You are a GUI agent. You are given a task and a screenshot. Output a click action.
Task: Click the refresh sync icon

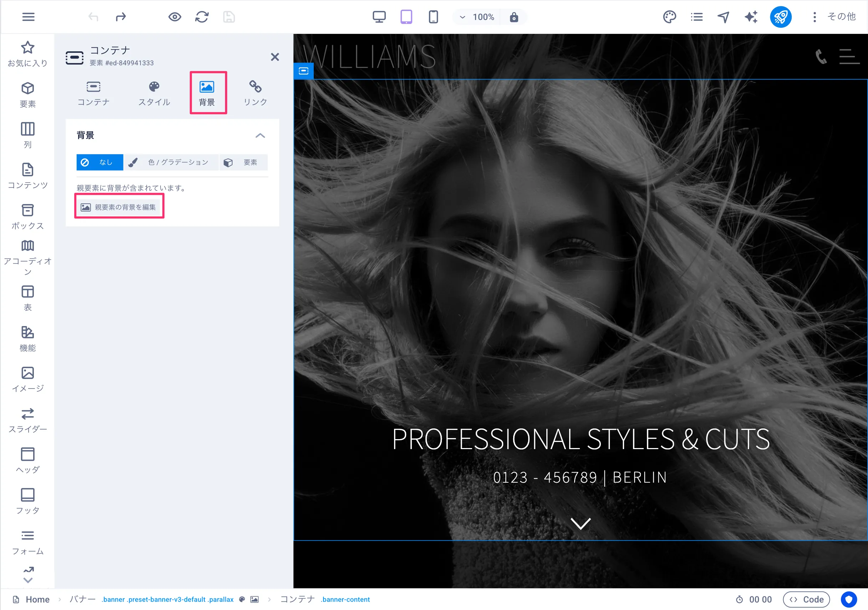coord(202,17)
